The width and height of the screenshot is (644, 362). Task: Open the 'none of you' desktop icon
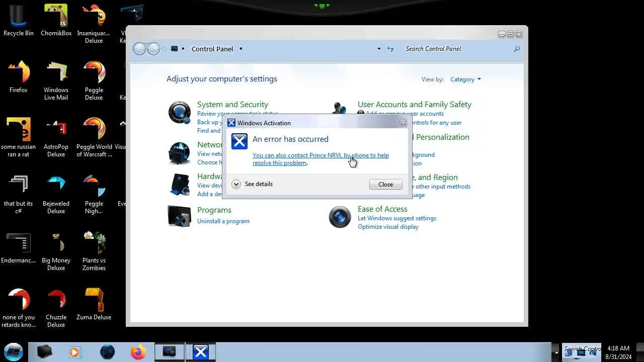click(18, 308)
